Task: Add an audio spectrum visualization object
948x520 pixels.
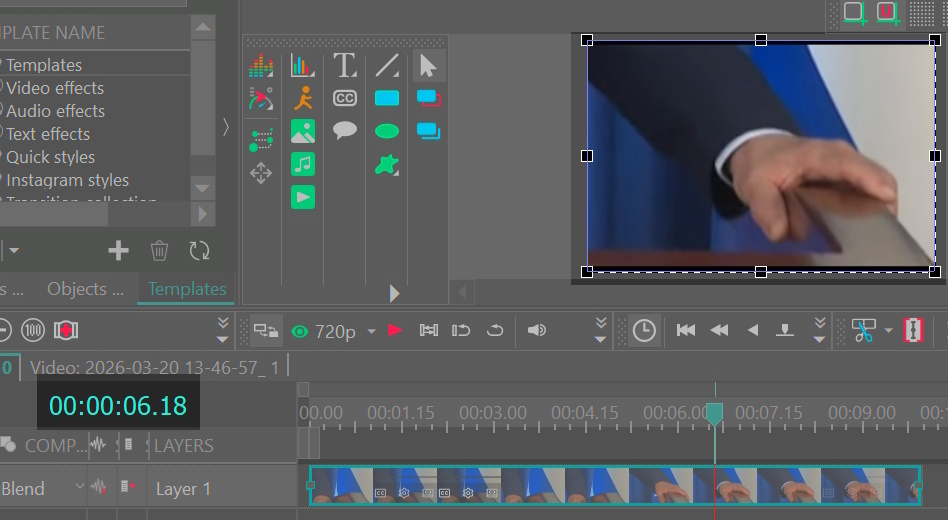Action: (261, 66)
